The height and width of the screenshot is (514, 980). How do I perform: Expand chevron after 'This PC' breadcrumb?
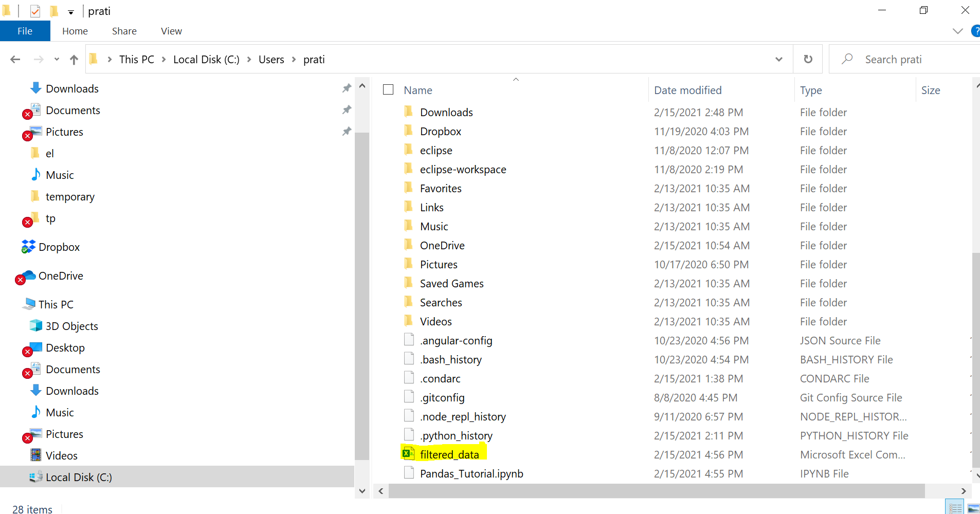click(x=164, y=60)
